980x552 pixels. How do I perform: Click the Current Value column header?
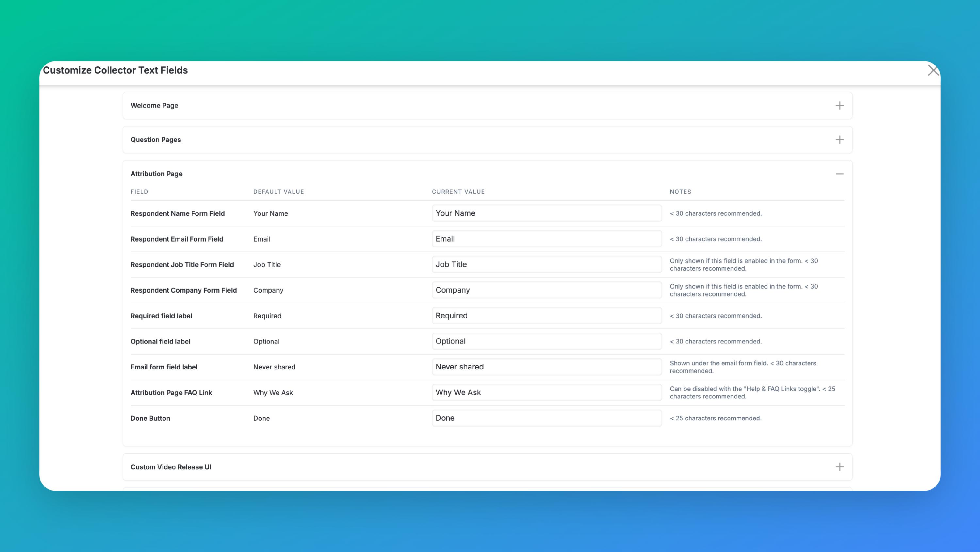458,192
